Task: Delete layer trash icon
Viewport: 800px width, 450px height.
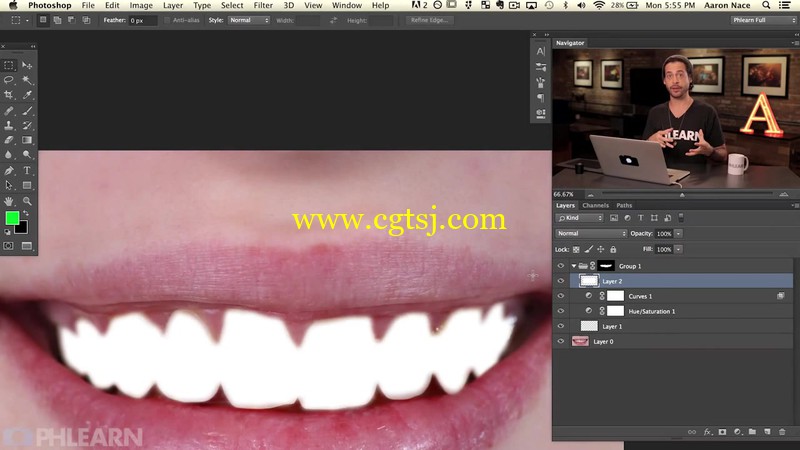Action: pyautogui.click(x=782, y=432)
